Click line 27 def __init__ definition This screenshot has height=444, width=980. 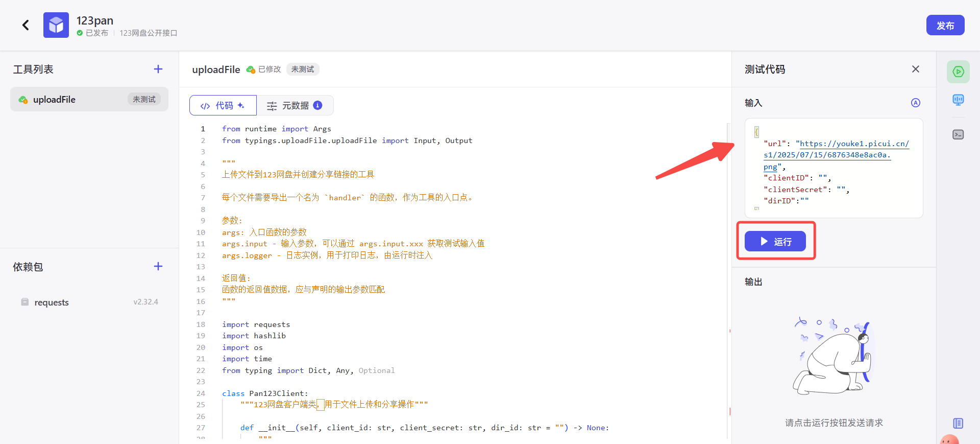[x=425, y=428]
